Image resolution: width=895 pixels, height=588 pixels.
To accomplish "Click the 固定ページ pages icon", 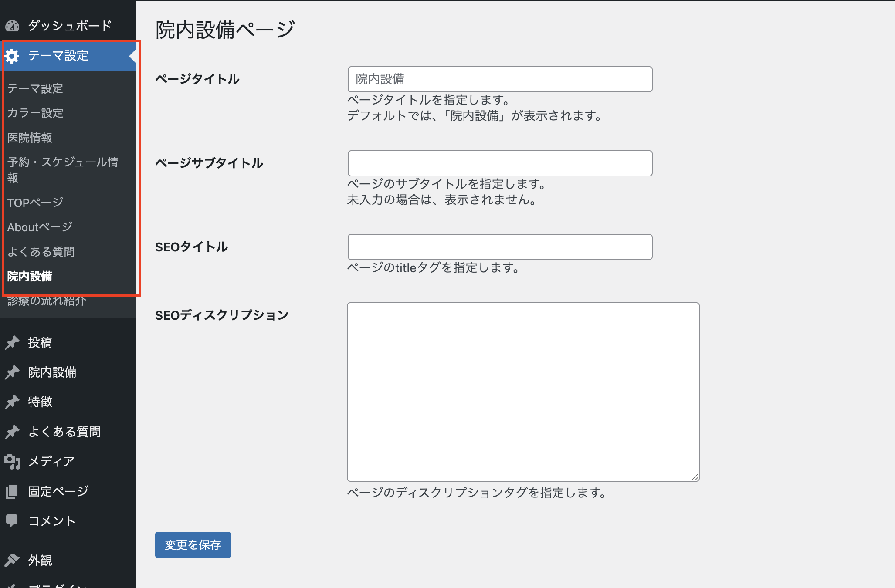I will pyautogui.click(x=12, y=491).
